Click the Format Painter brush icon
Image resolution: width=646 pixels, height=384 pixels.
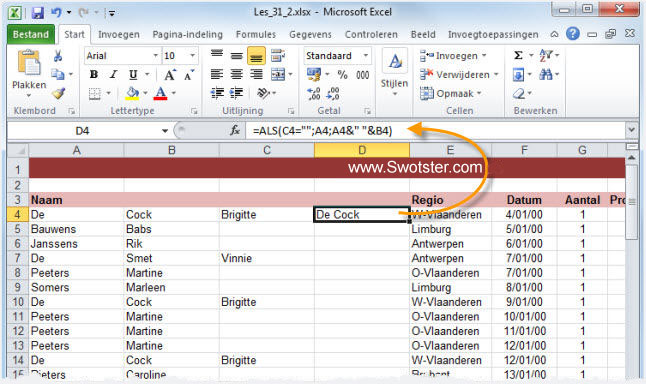click(59, 94)
